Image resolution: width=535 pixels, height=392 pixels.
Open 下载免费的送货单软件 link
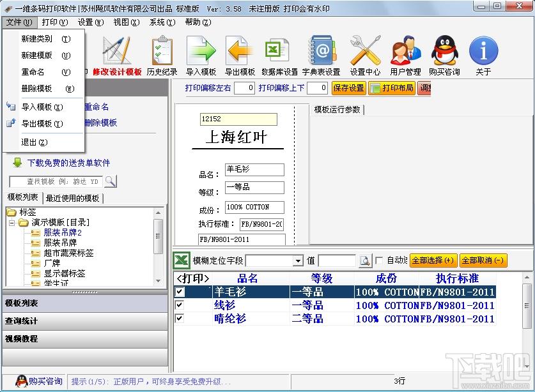coord(68,163)
